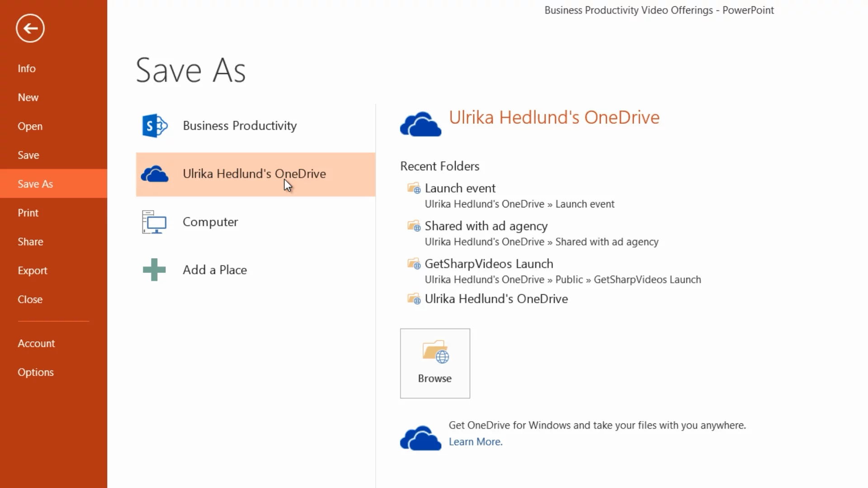Click the SharePoint Business Productivity icon

tap(154, 126)
